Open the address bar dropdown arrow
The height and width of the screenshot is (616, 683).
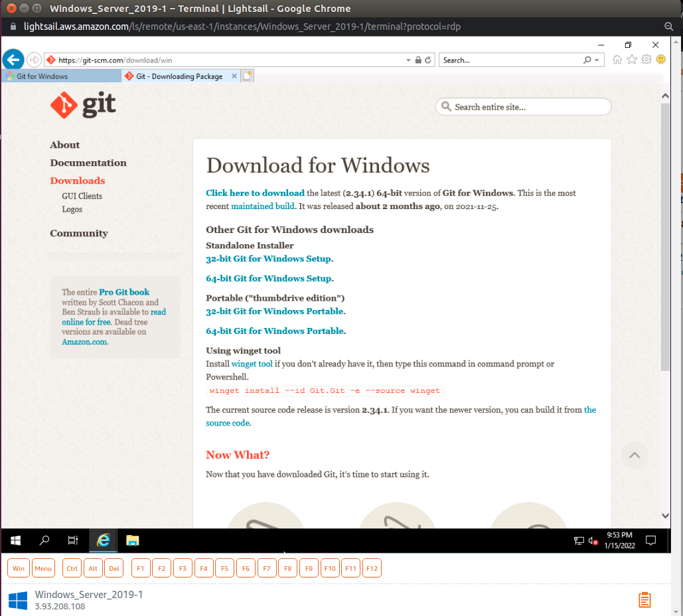coord(408,60)
